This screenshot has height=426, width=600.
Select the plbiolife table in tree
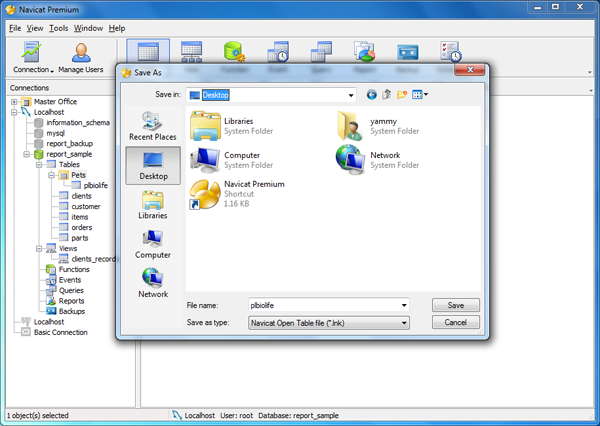(95, 185)
